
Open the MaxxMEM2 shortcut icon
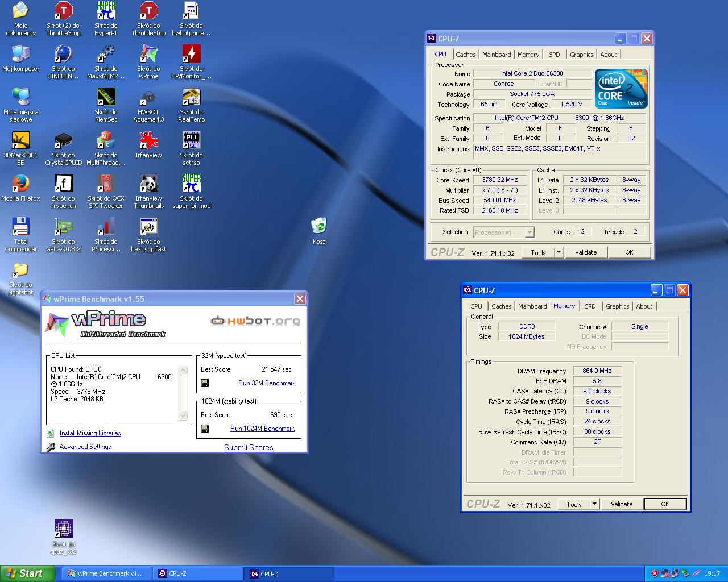tap(106, 53)
